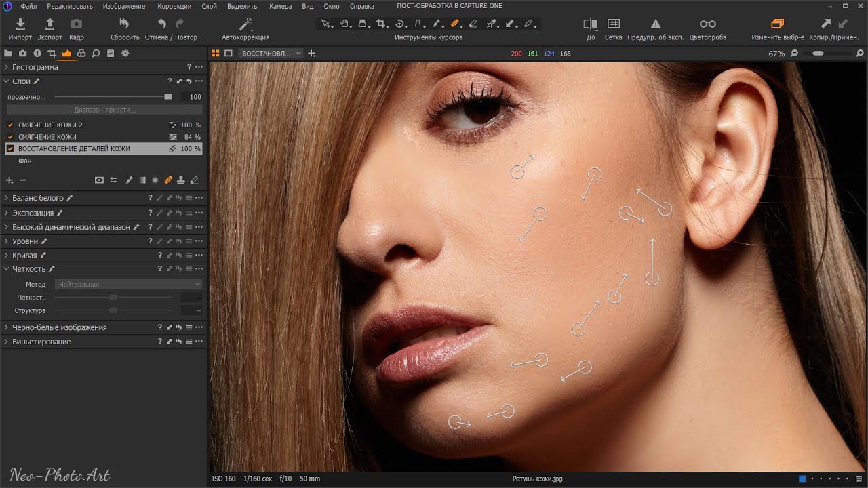Click the Четкость slider
This screenshot has height=488, width=868.
tap(113, 298)
